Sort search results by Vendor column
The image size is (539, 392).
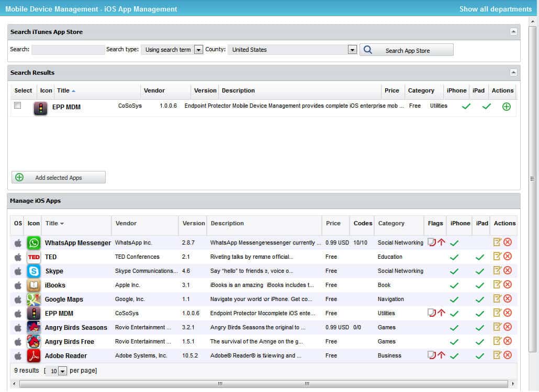[154, 90]
